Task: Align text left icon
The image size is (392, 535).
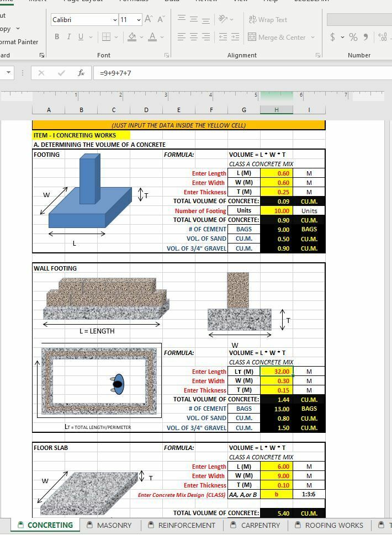Action: [x=182, y=37]
